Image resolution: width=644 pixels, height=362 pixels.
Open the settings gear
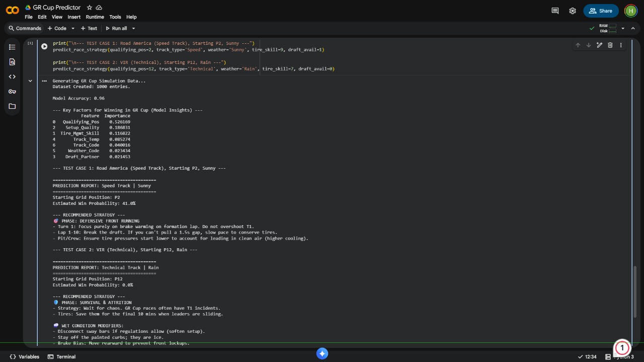pyautogui.click(x=573, y=11)
